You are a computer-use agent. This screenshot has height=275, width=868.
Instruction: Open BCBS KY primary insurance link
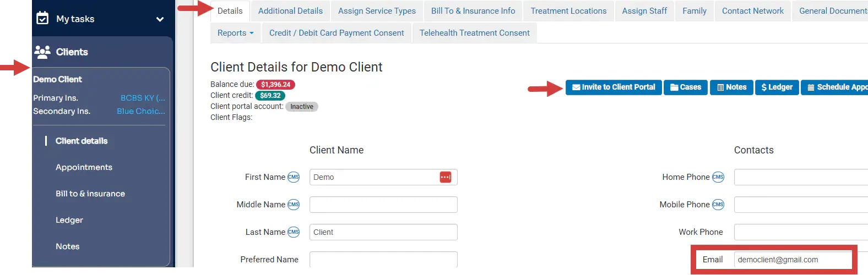click(143, 98)
